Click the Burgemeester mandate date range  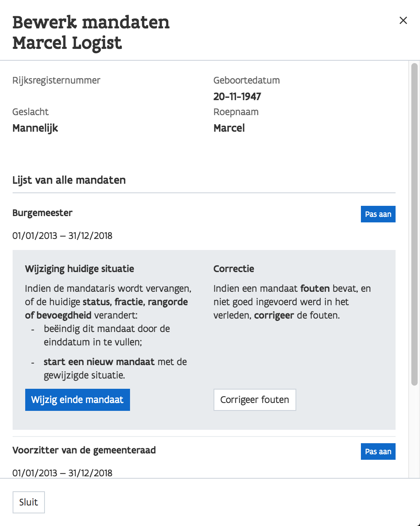tap(62, 236)
